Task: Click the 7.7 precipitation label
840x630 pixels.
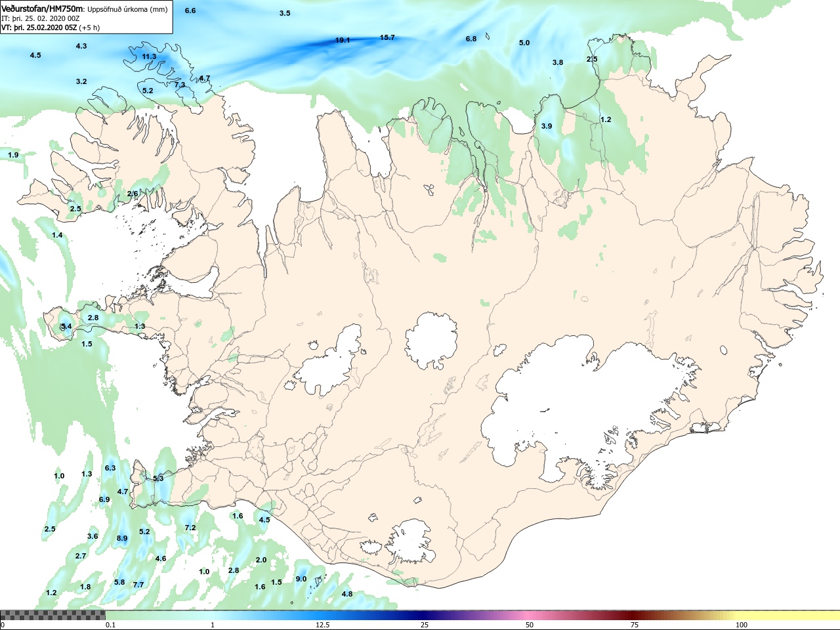Action: (x=138, y=585)
